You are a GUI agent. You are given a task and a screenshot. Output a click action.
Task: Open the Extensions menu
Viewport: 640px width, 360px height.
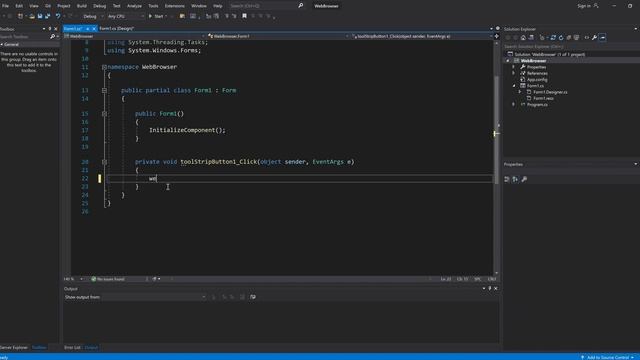tap(175, 6)
